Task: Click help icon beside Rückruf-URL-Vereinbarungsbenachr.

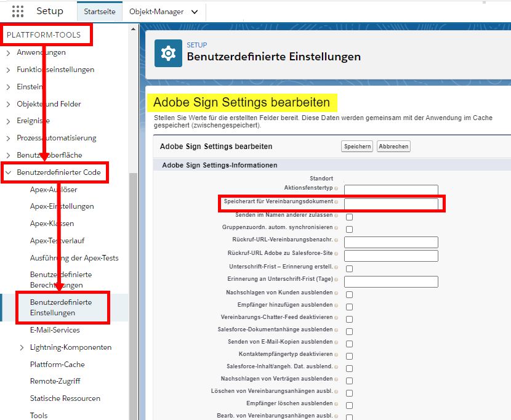Action: (336, 240)
